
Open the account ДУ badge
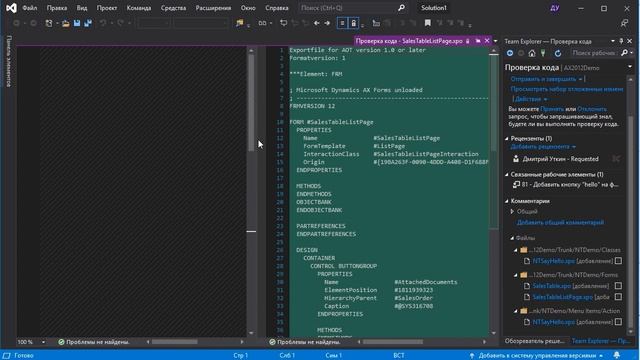(555, 8)
